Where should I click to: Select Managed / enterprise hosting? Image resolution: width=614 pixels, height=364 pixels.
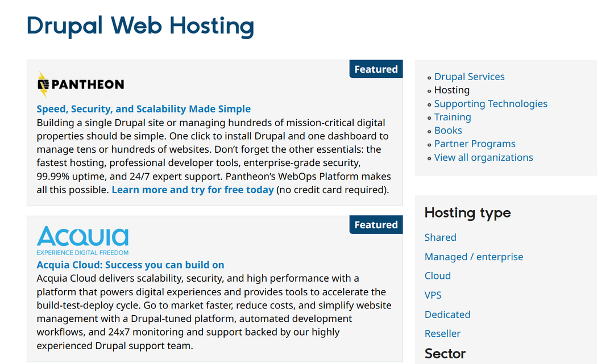tap(474, 257)
